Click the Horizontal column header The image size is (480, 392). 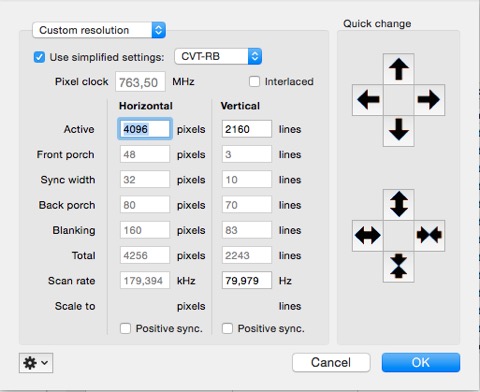(x=146, y=106)
